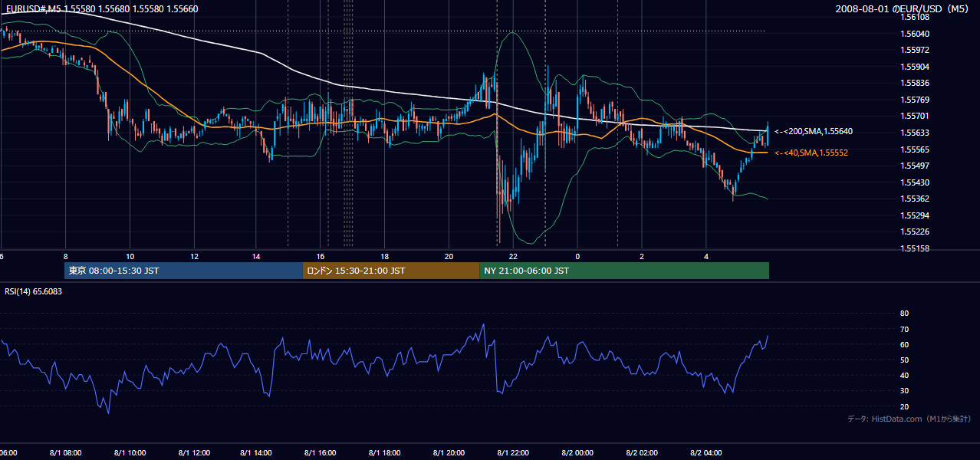
Task: Click price axis value 1.55972
Action: pyautogui.click(x=915, y=50)
